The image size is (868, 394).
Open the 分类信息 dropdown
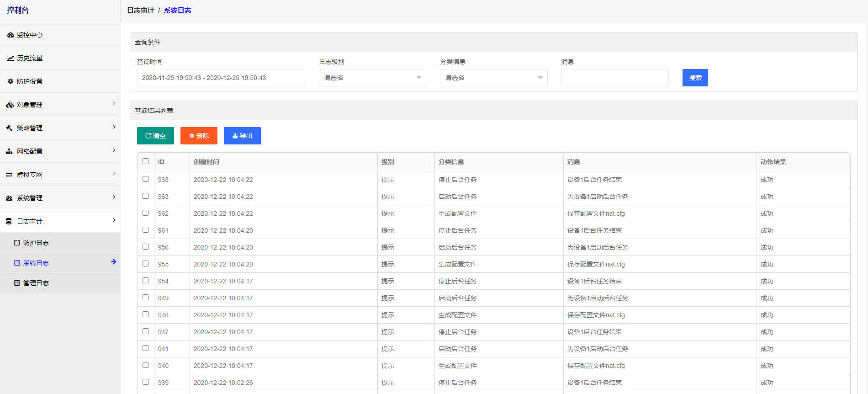pos(494,78)
